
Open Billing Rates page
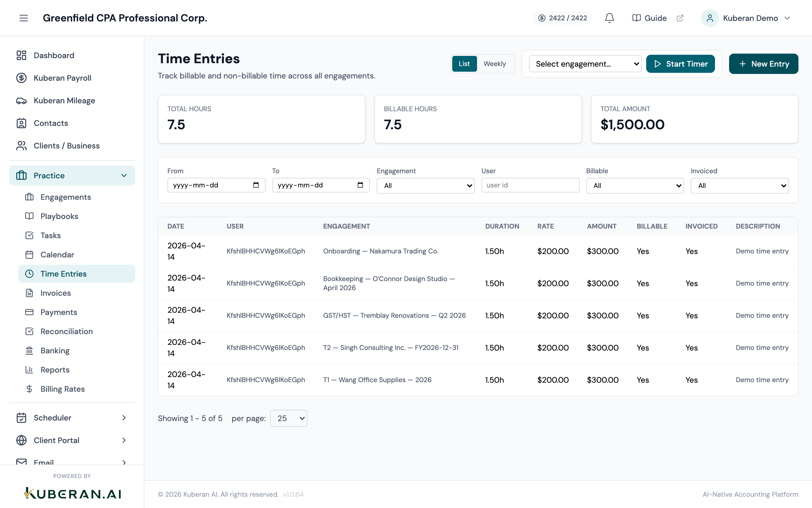pyautogui.click(x=76, y=389)
